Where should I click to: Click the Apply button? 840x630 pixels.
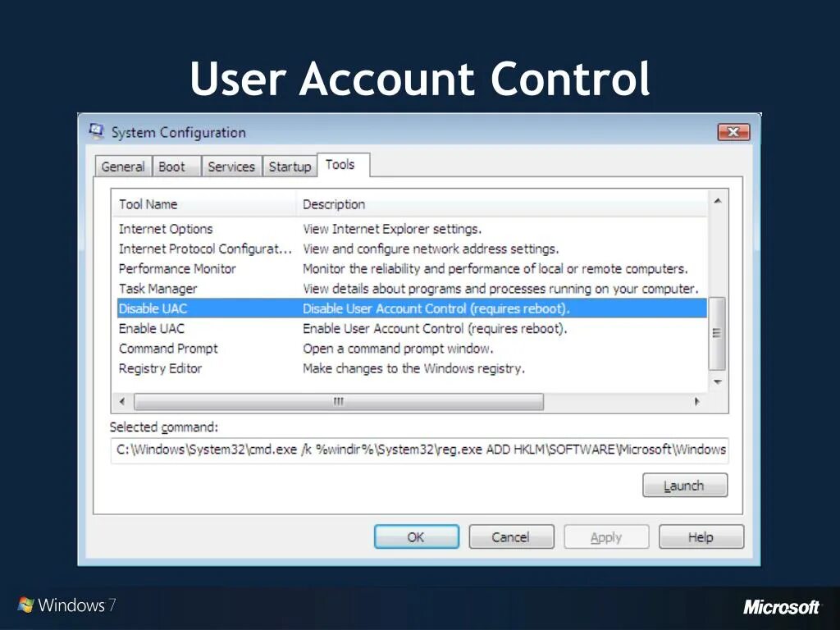click(606, 536)
